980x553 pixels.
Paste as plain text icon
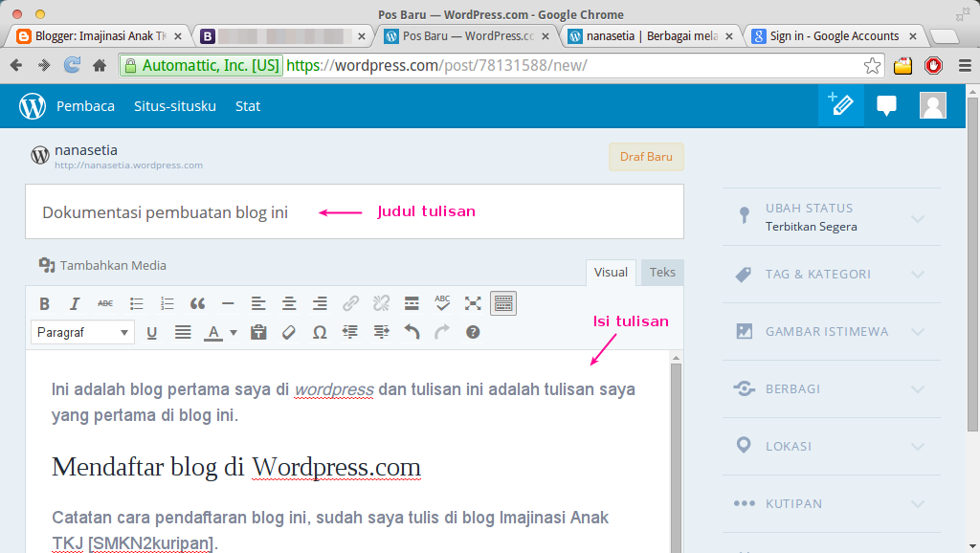(258, 332)
